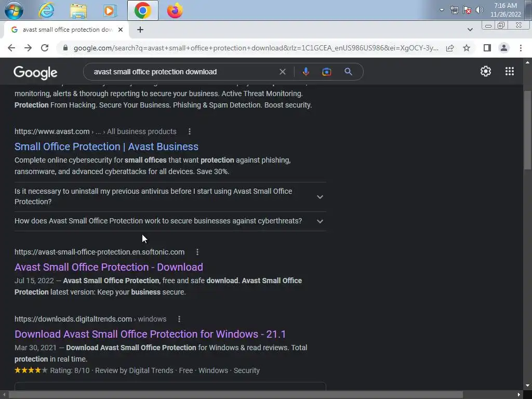Open the Chrome profile avatar
Viewport: 532px width, 399px height.
[504, 48]
